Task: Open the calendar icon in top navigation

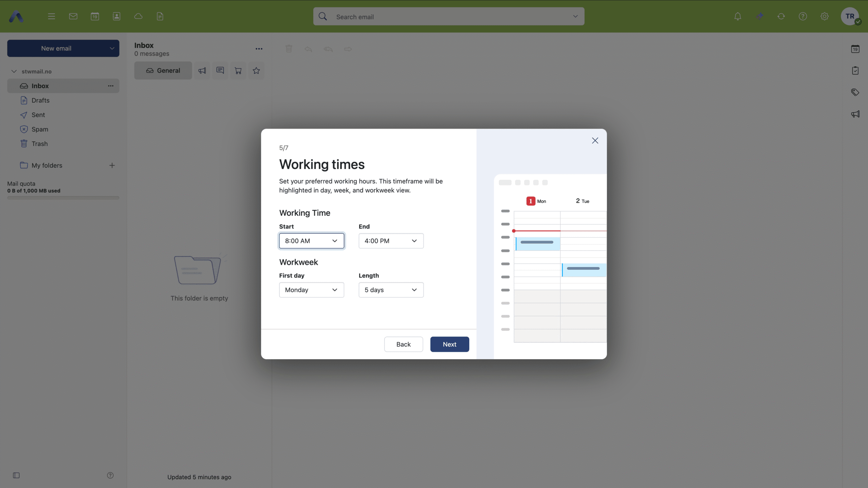Action: pyautogui.click(x=95, y=16)
